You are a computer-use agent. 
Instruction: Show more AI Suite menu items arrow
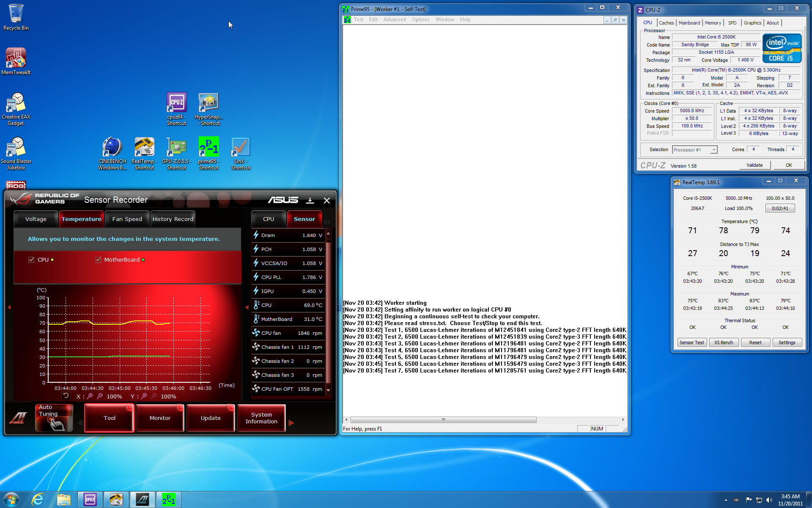tap(291, 422)
